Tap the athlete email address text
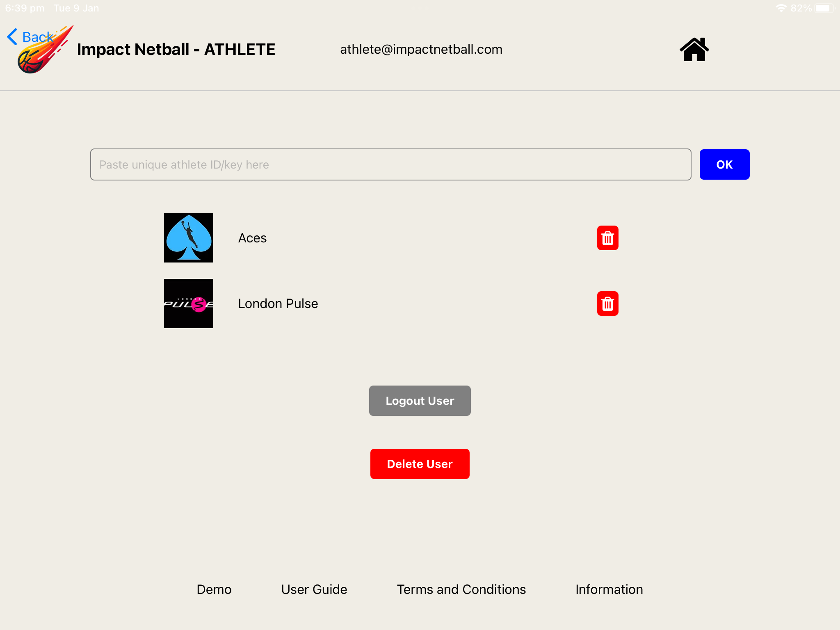Image resolution: width=840 pixels, height=630 pixels. tap(421, 49)
